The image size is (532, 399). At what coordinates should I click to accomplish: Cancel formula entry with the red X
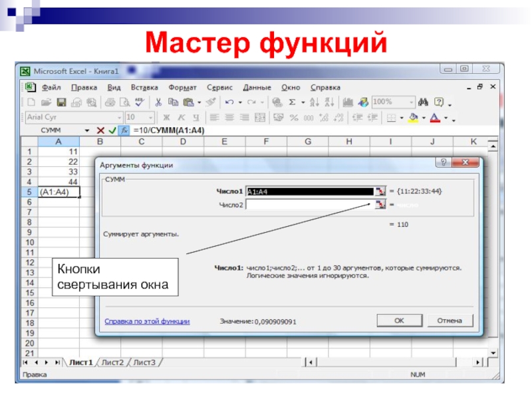click(x=100, y=130)
